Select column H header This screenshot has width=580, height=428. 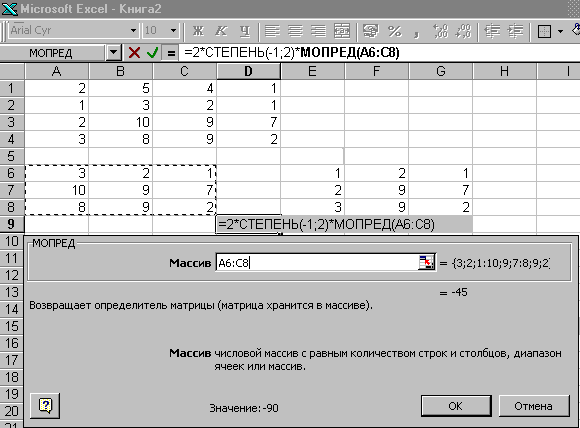pos(505,71)
